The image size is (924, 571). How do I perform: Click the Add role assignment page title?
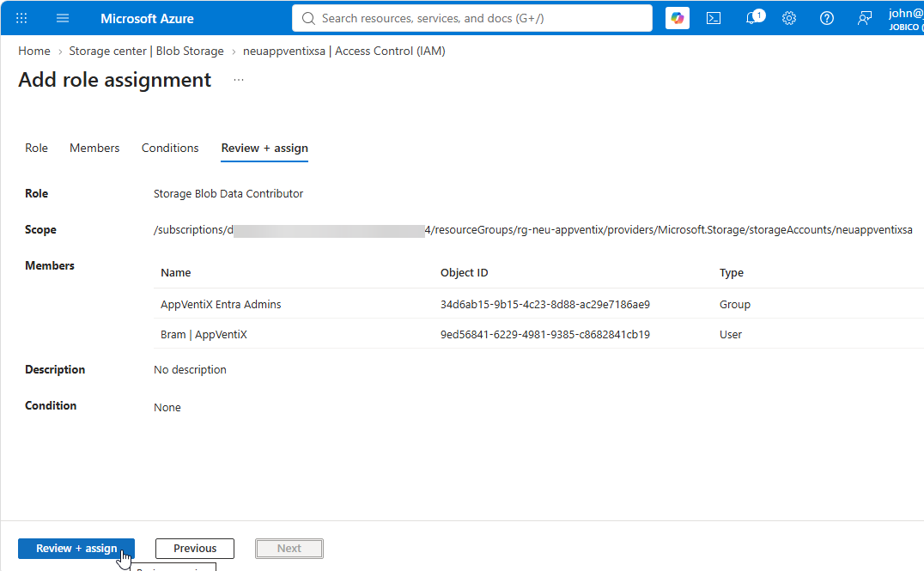tap(114, 80)
